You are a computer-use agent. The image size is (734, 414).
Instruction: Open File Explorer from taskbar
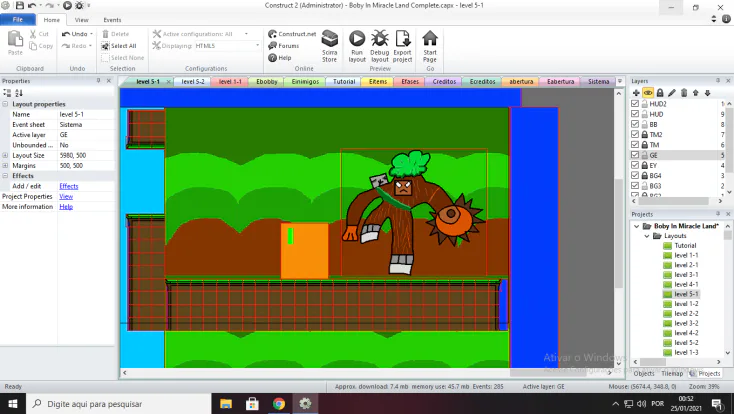coord(226,404)
